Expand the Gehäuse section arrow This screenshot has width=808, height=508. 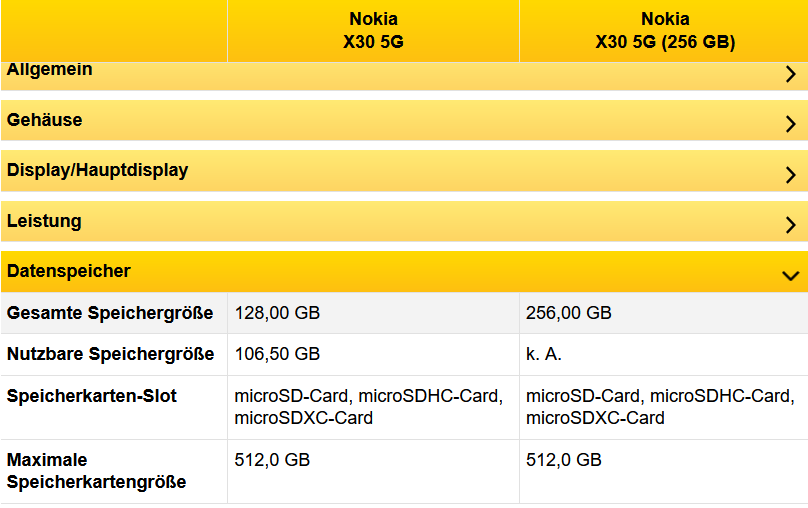click(x=790, y=124)
